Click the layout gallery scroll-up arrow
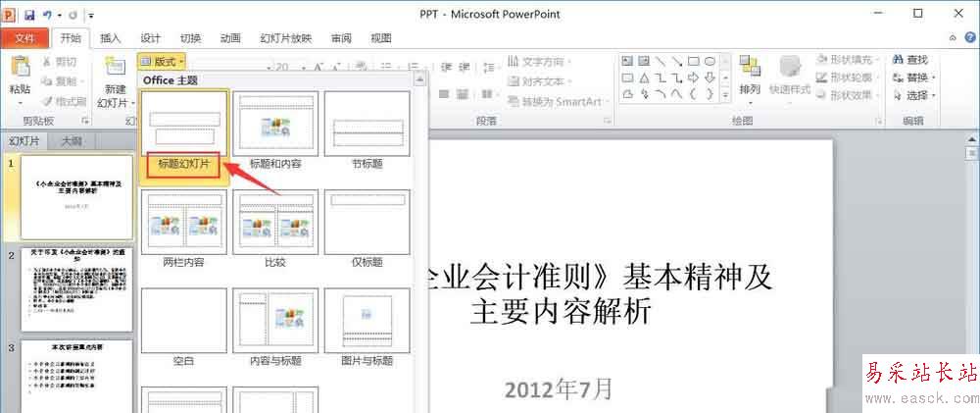Screen dimensions: 980x413 [x=420, y=80]
